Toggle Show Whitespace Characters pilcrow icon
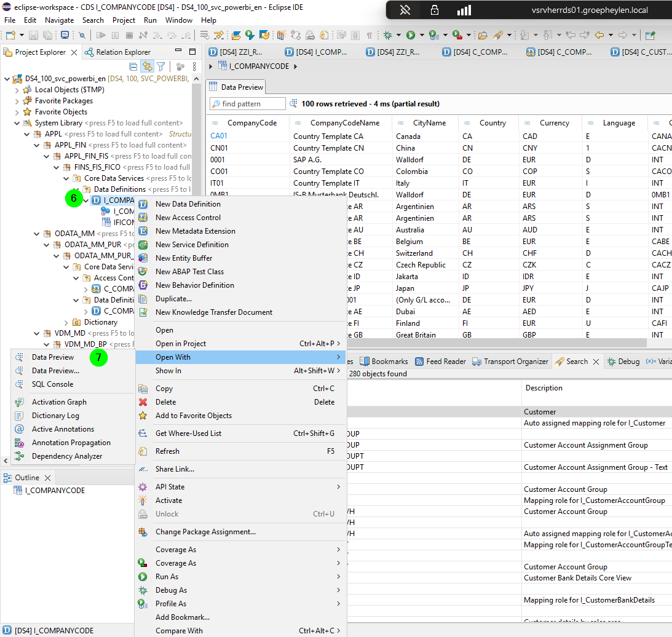 click(369, 35)
